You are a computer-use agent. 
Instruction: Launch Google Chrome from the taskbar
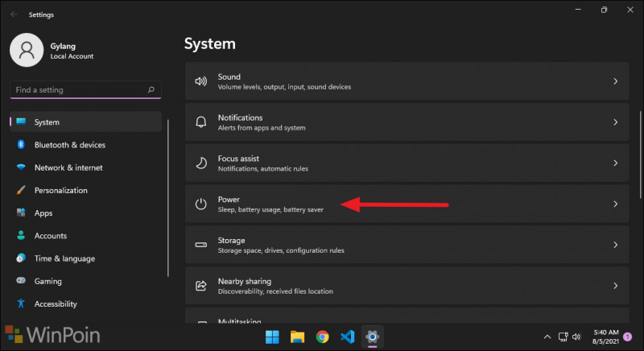tap(322, 337)
